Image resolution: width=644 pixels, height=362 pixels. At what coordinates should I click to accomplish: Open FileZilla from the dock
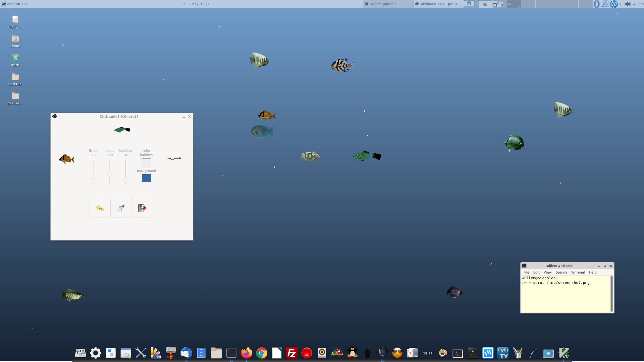[292, 353]
